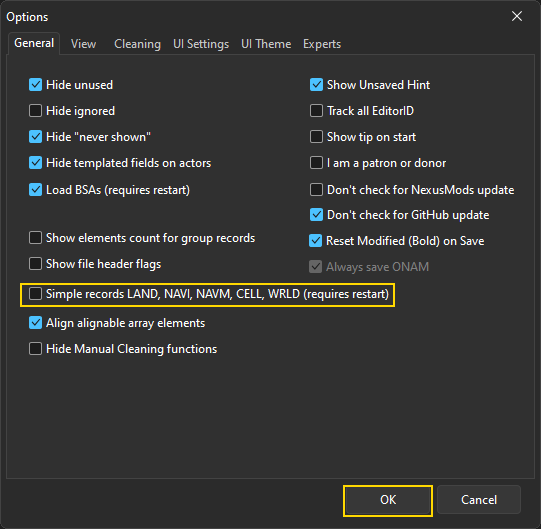Click the OK button
The height and width of the screenshot is (529, 541).
388,500
